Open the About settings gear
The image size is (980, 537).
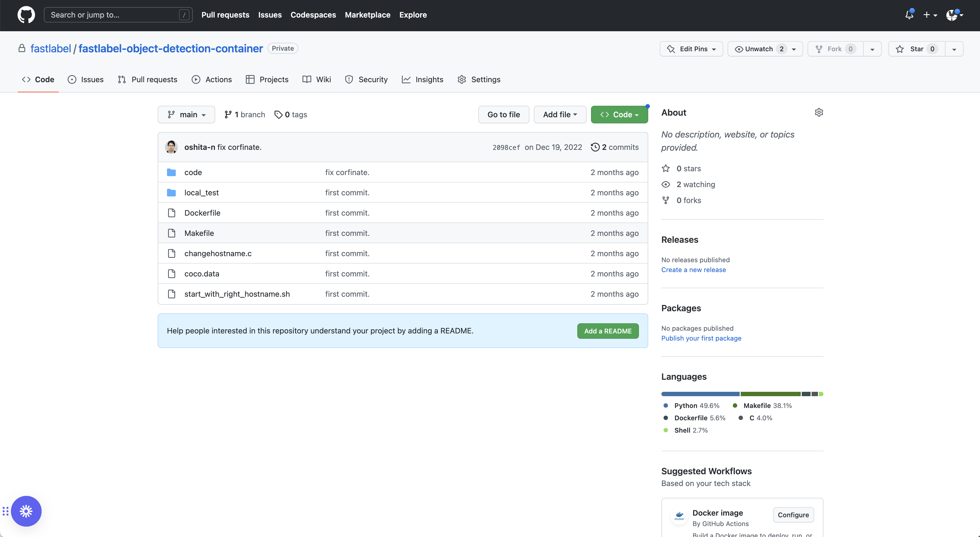[819, 112]
